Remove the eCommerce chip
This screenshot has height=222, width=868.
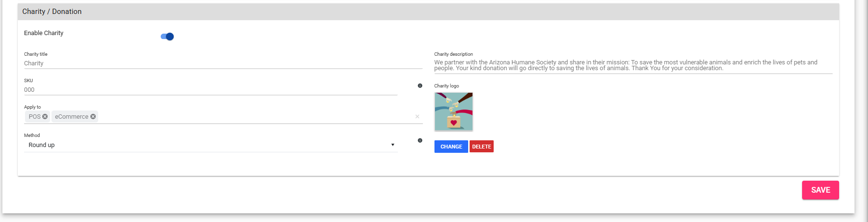(x=93, y=116)
